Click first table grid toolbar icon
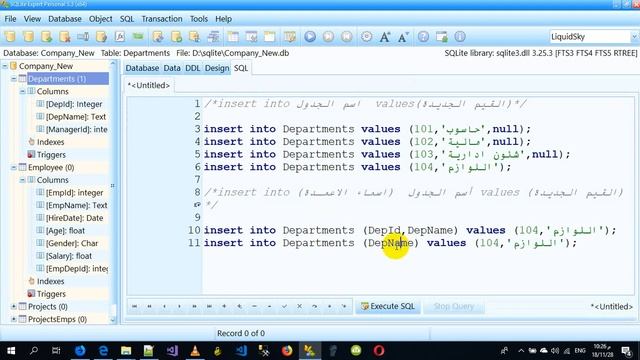The width and height of the screenshot is (640, 360). tap(233, 37)
